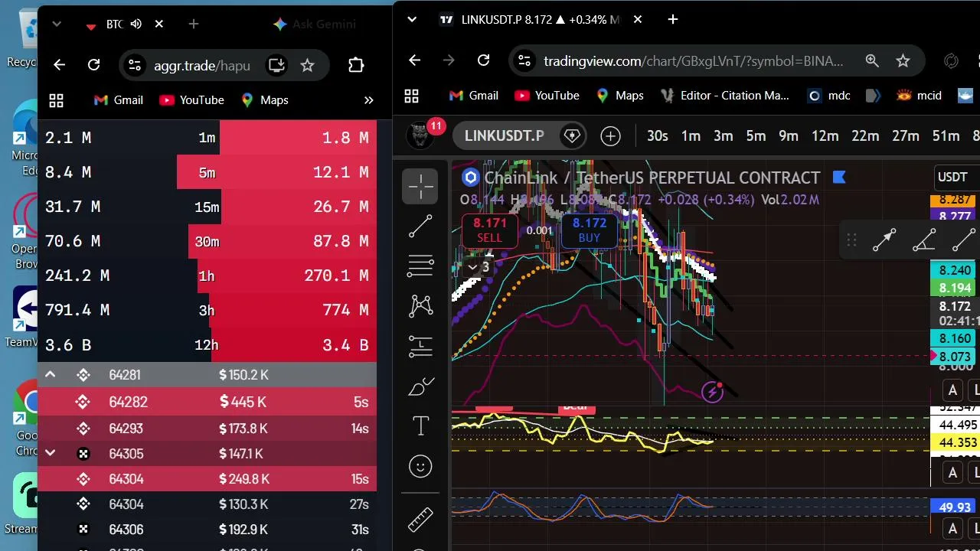Select the crosshair cursor tool in TradingView
The image size is (980, 551).
pyautogui.click(x=420, y=186)
